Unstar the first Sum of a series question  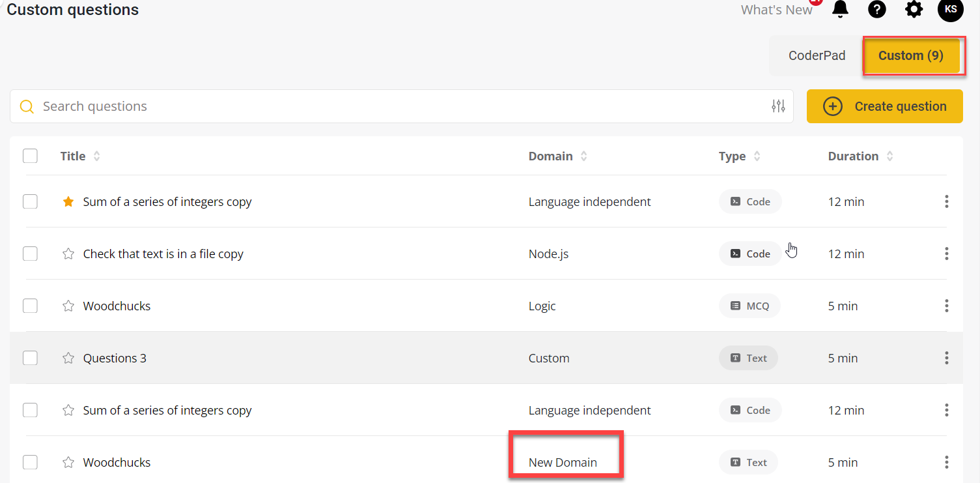click(x=68, y=202)
